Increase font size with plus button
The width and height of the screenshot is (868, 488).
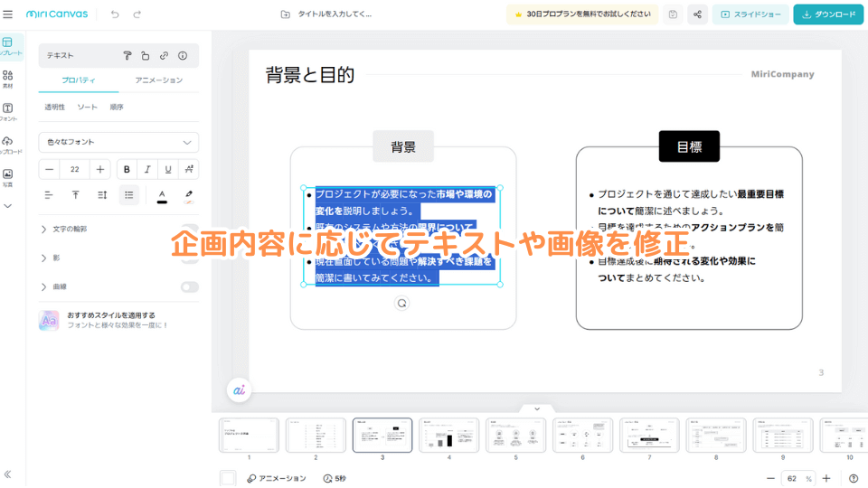pyautogui.click(x=100, y=169)
